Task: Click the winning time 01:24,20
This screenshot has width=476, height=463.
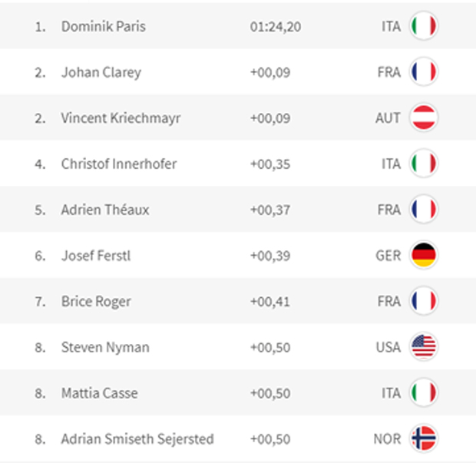Action: (x=276, y=27)
